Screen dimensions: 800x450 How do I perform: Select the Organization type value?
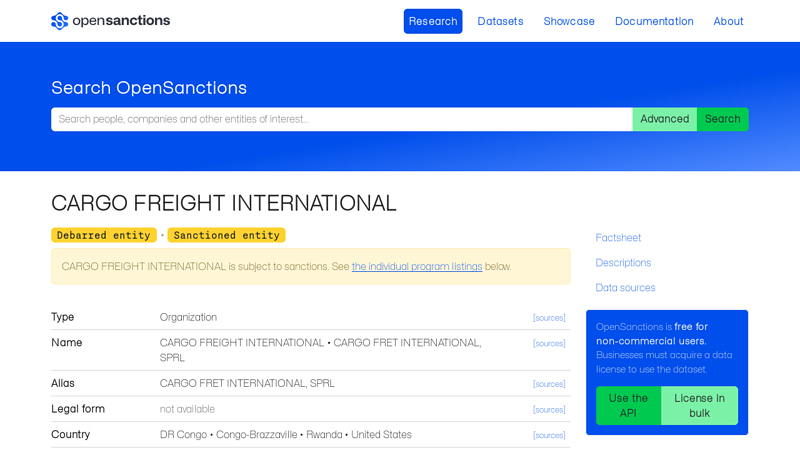tap(188, 317)
